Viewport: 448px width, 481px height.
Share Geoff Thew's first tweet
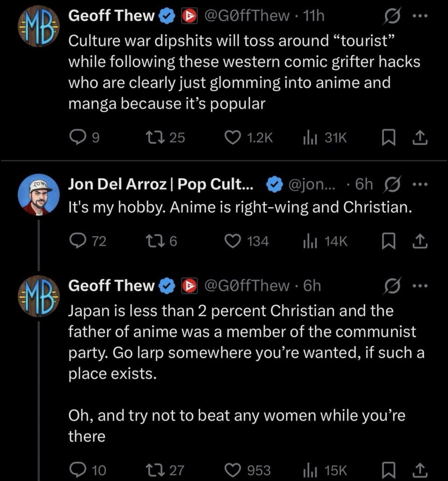tap(420, 137)
